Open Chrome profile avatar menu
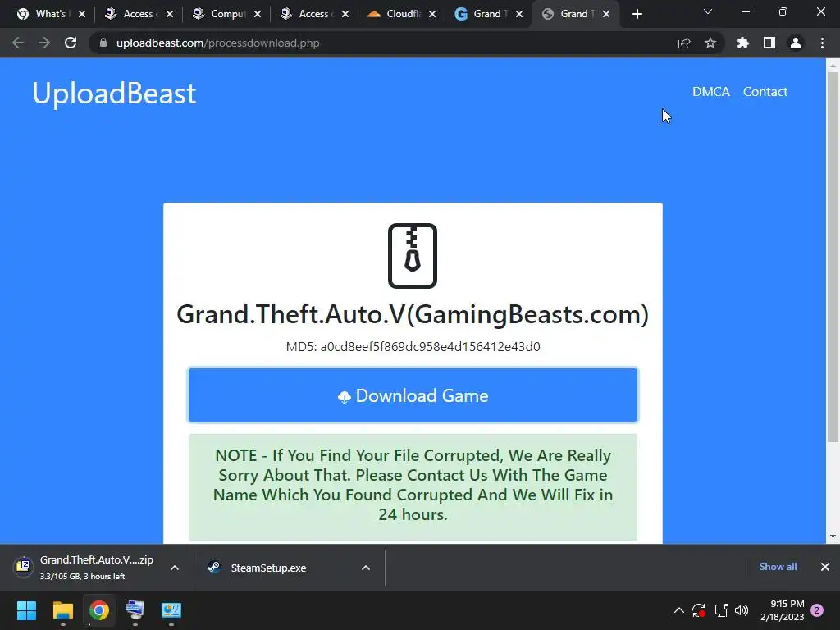The width and height of the screenshot is (840, 630). [796, 43]
